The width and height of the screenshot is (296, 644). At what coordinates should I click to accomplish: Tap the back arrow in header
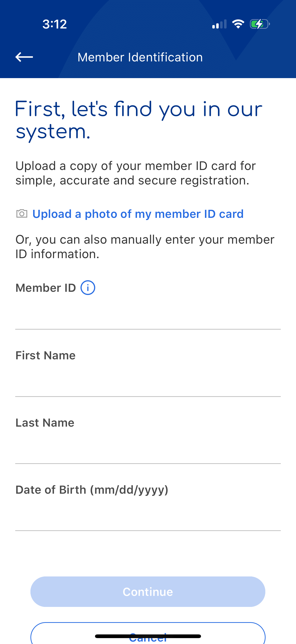24,57
